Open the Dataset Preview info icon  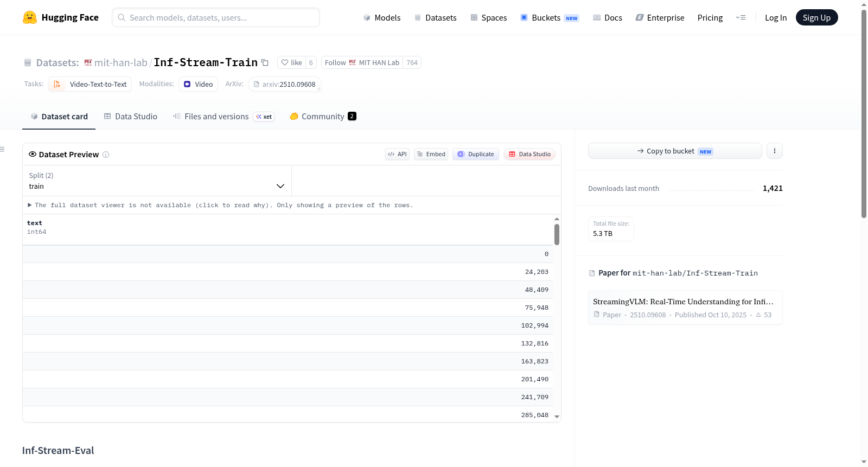[106, 155]
